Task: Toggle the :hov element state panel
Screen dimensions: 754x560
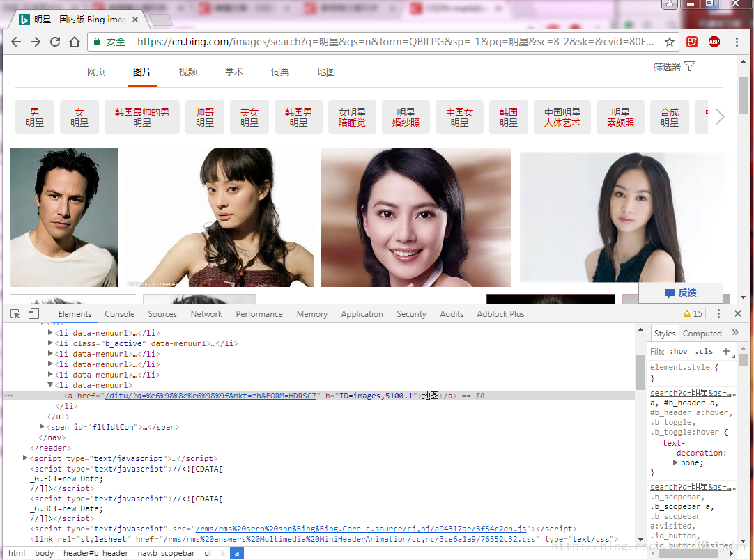Action: click(679, 351)
